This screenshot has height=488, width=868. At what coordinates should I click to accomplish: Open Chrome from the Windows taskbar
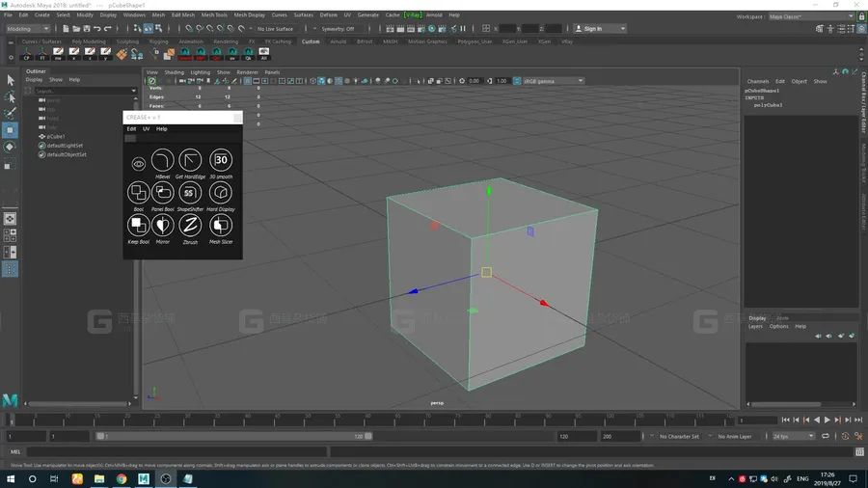122,479
